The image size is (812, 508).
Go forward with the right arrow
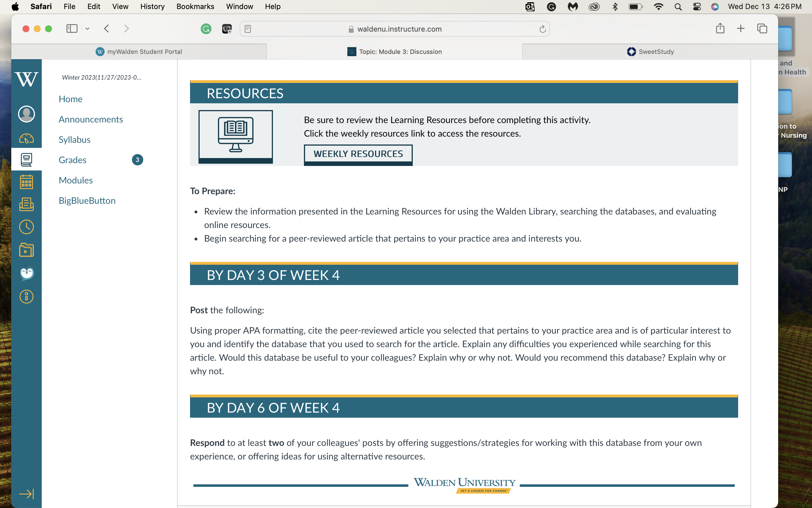[x=127, y=29]
